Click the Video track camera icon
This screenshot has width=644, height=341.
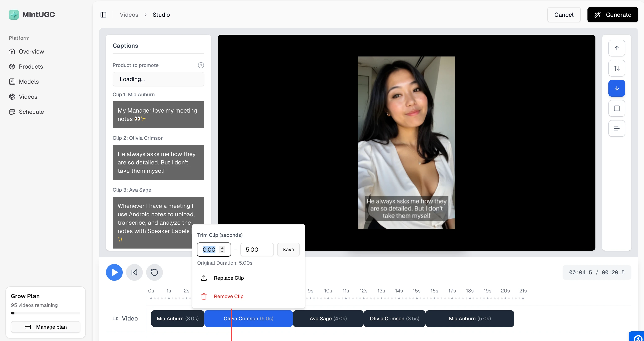116,319
